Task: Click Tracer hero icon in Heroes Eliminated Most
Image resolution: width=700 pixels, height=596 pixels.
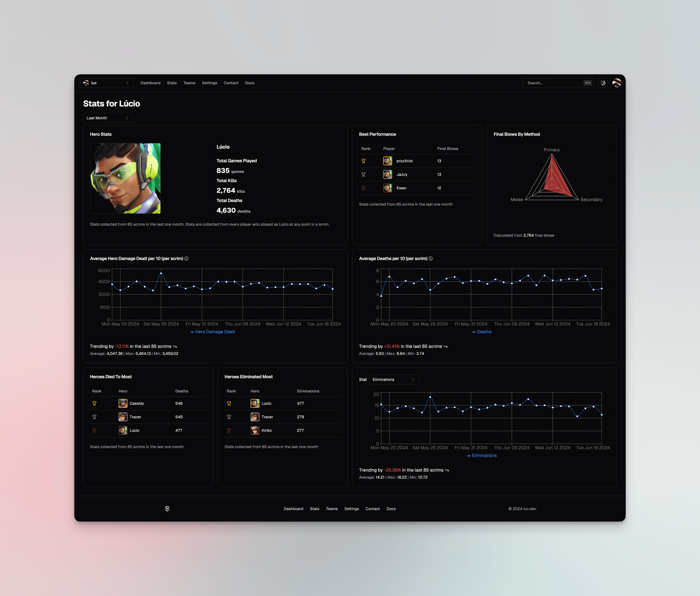Action: 255,417
